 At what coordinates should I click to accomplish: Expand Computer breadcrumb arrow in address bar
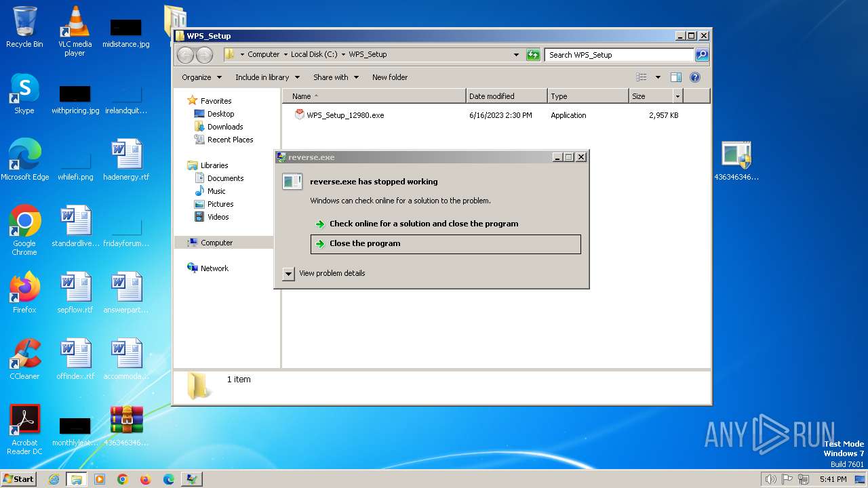[x=285, y=54]
